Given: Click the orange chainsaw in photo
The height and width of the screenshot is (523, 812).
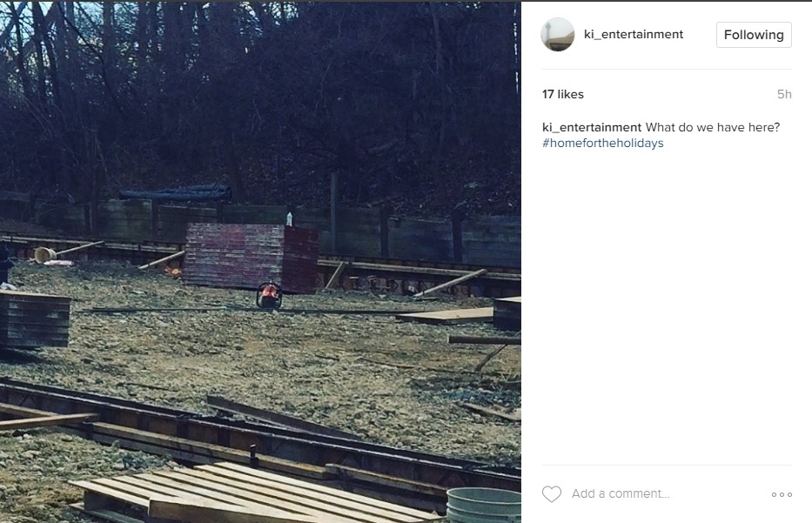Looking at the screenshot, I should (x=269, y=296).
